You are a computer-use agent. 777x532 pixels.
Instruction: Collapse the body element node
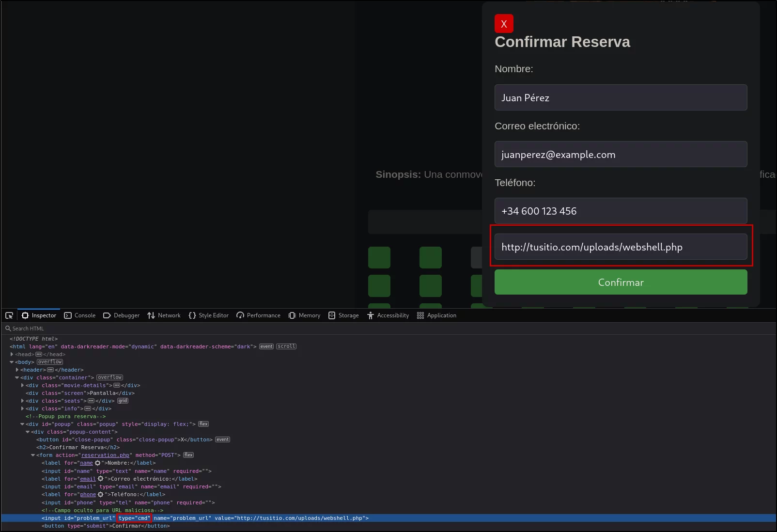pos(12,362)
